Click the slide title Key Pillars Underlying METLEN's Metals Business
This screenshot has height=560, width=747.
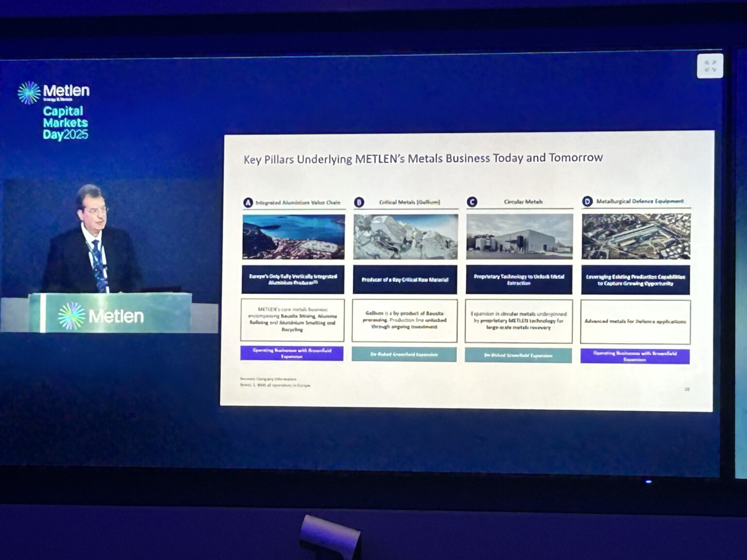(x=423, y=158)
